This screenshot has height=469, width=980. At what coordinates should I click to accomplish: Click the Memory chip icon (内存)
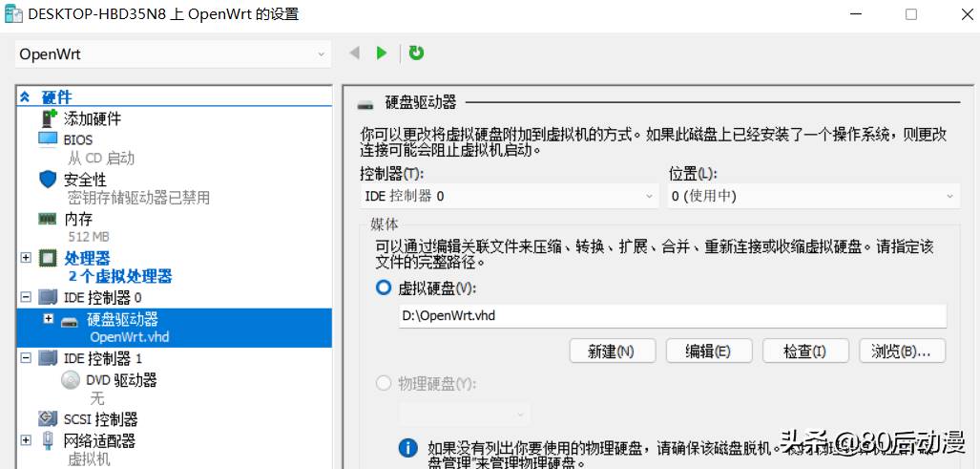coord(48,219)
